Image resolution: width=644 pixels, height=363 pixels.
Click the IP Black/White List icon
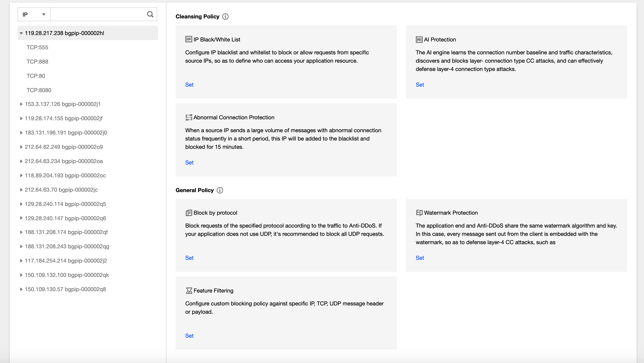click(x=189, y=39)
